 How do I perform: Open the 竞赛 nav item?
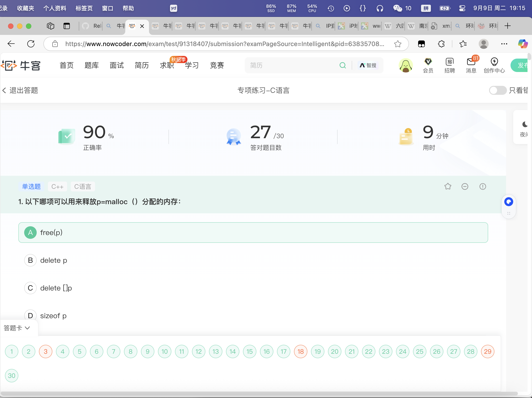pos(217,65)
